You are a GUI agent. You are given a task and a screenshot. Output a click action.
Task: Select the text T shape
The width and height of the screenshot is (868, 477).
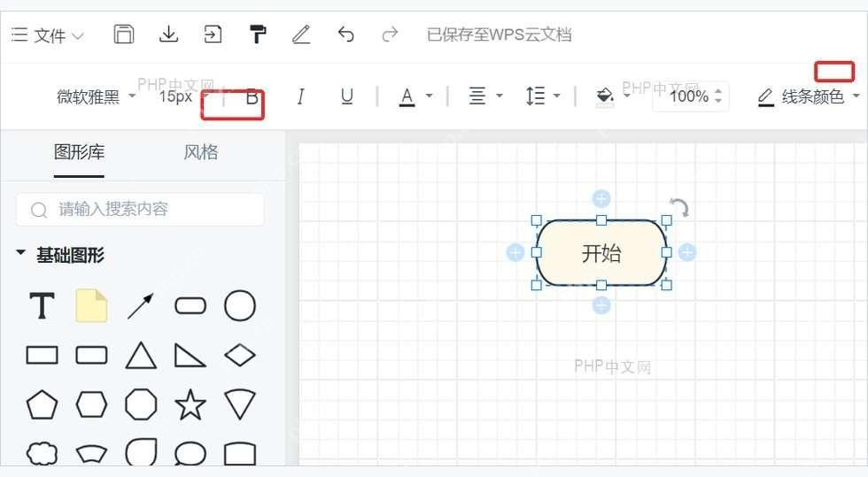[43, 306]
